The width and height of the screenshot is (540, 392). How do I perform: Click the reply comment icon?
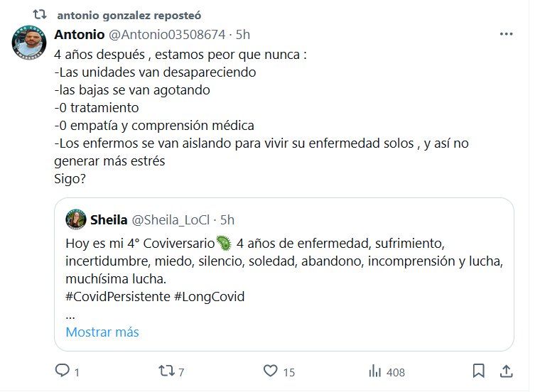tap(63, 371)
